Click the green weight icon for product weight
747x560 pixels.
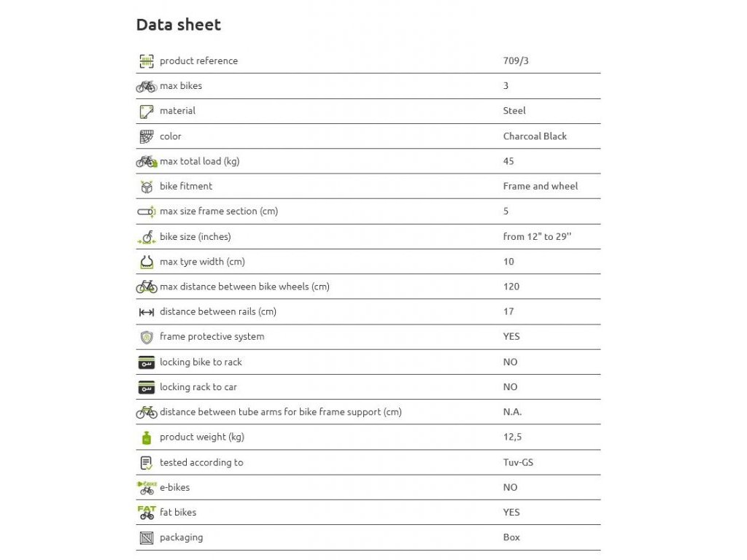coord(146,437)
